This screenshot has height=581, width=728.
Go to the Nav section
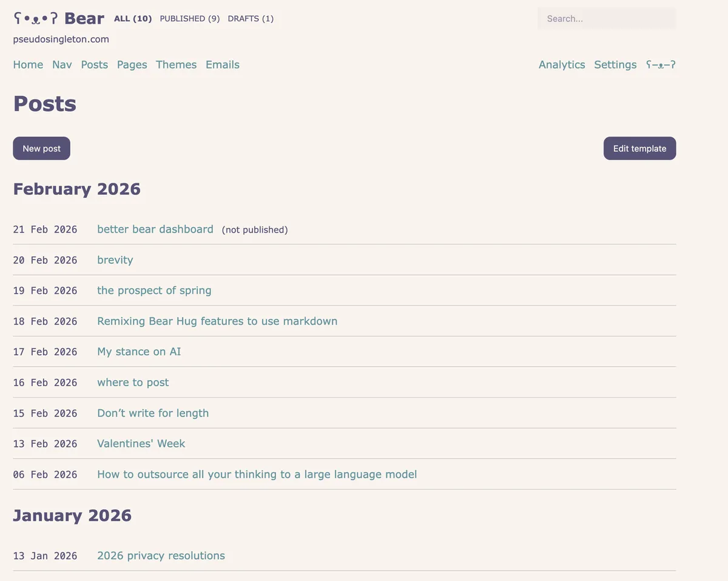point(62,64)
